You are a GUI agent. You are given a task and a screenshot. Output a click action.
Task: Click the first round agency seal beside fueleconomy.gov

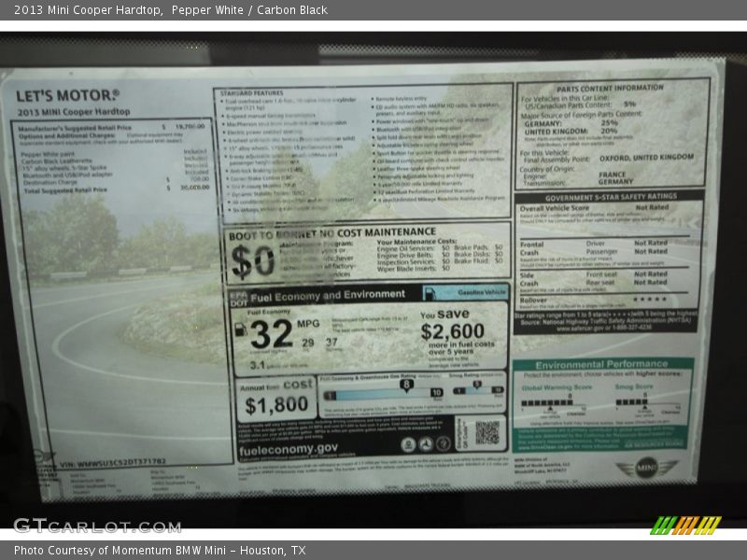tap(408, 444)
